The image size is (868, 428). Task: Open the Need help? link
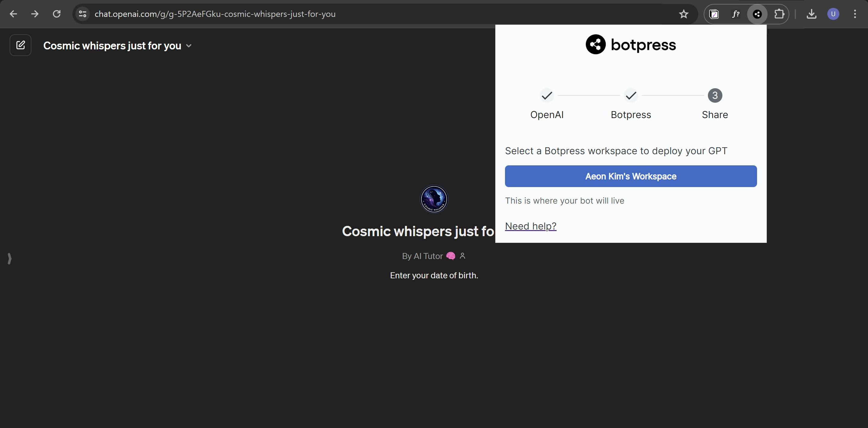[x=530, y=226]
